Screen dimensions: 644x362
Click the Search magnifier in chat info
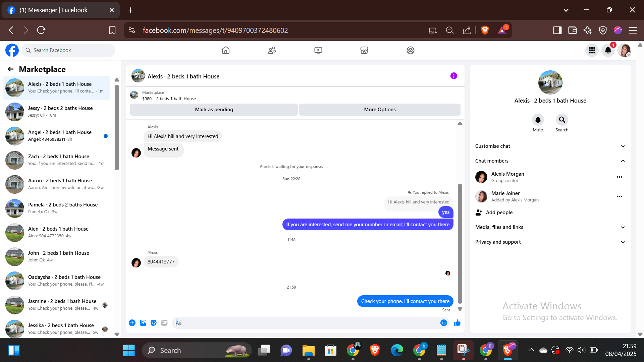coord(562,120)
